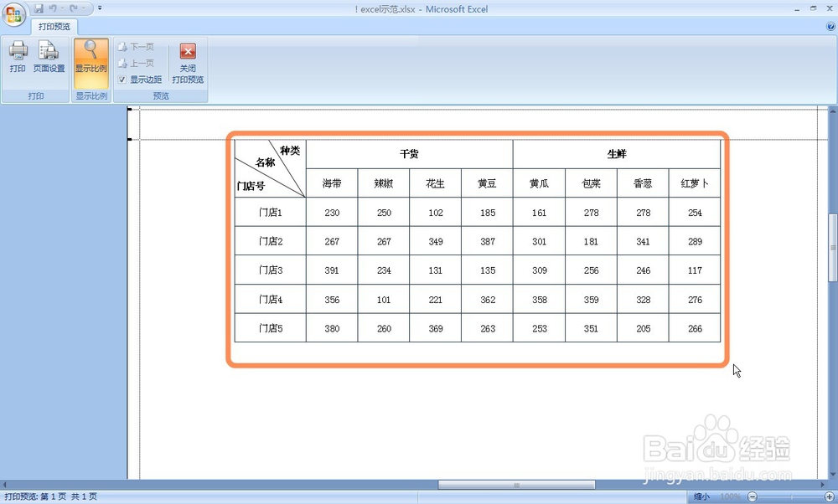The width and height of the screenshot is (838, 504).
Task: Click the zoom in plus button
Action: point(829,497)
